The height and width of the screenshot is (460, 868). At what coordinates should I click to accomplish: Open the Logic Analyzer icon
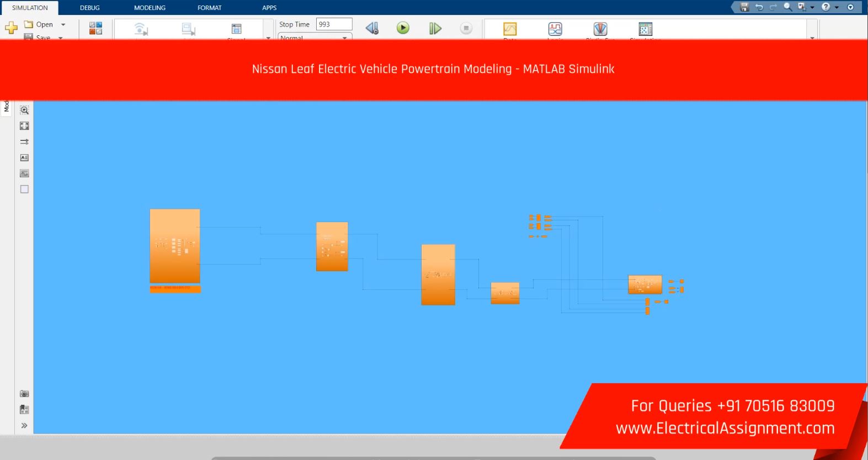(555, 29)
